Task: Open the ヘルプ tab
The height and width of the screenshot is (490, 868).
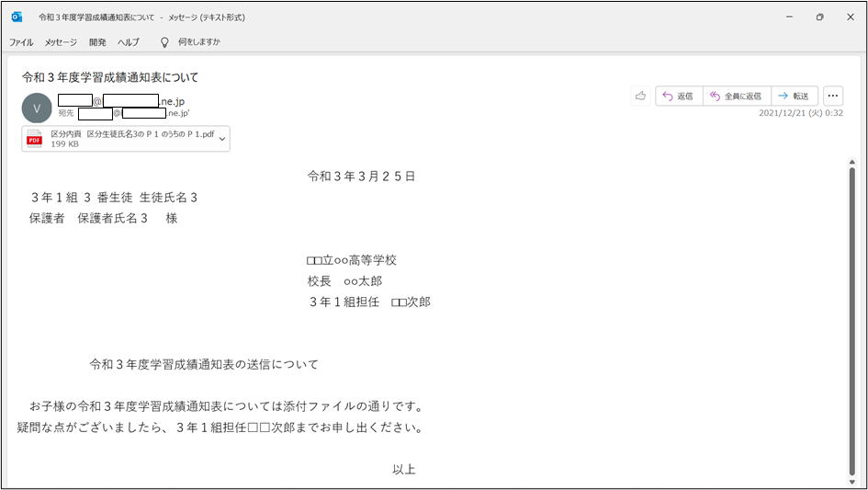Action: pos(129,42)
